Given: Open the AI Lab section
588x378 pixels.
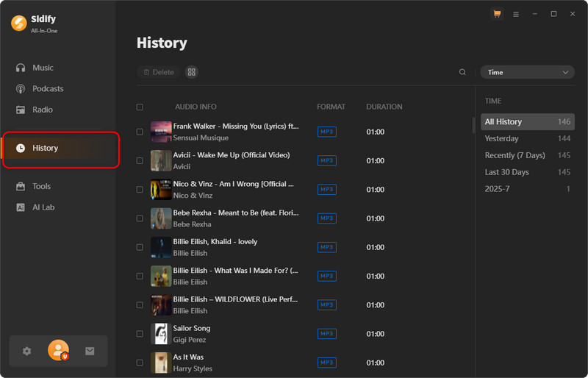Looking at the screenshot, I should 35,207.
